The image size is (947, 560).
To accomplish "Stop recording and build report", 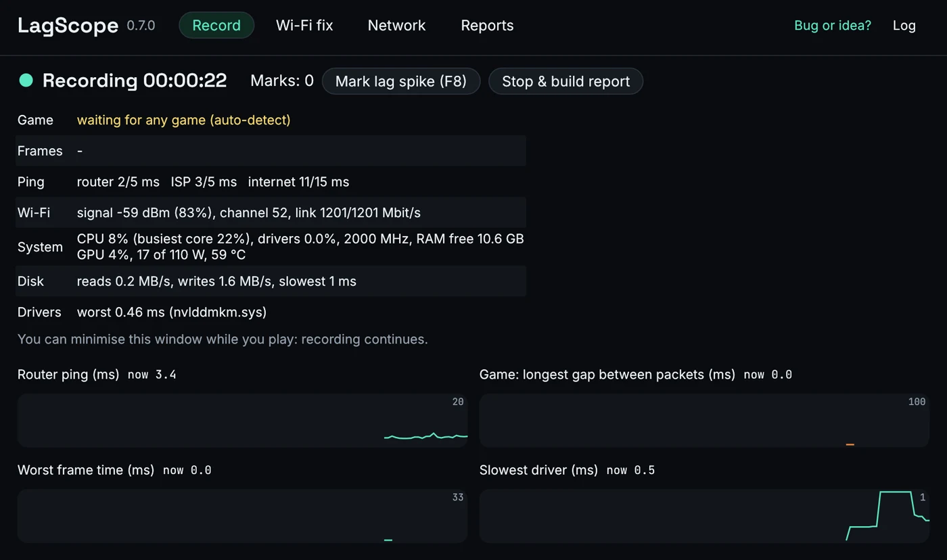I will [565, 81].
